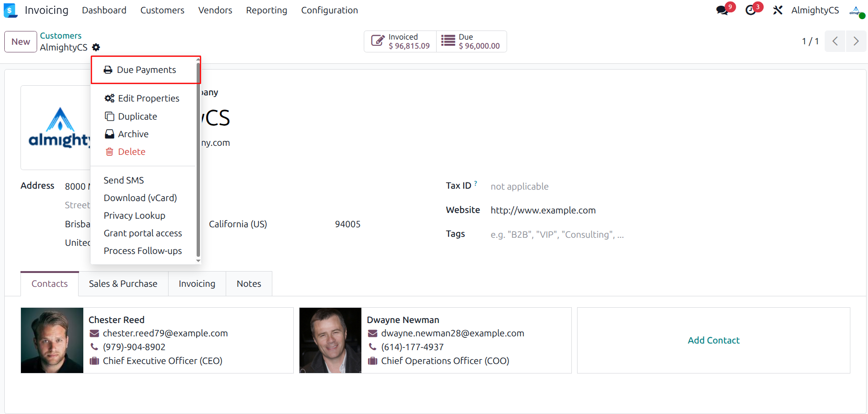
Task: Go to previous record arrow
Action: [835, 41]
